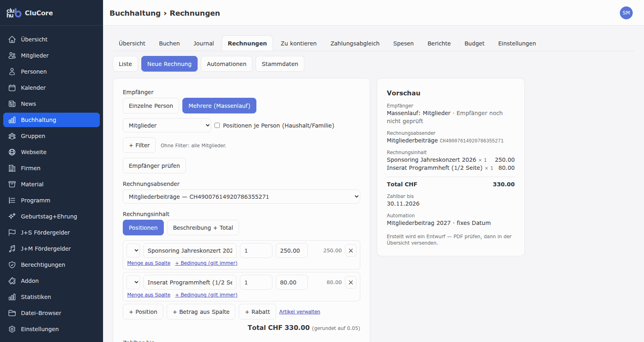Click the Inserat Programmheft description field

coord(190,282)
